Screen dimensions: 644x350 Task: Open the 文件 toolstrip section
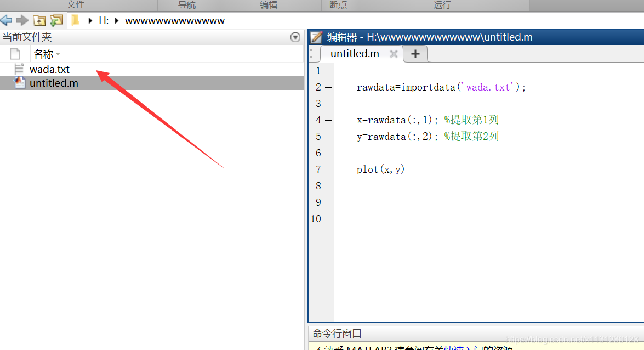coord(76,5)
